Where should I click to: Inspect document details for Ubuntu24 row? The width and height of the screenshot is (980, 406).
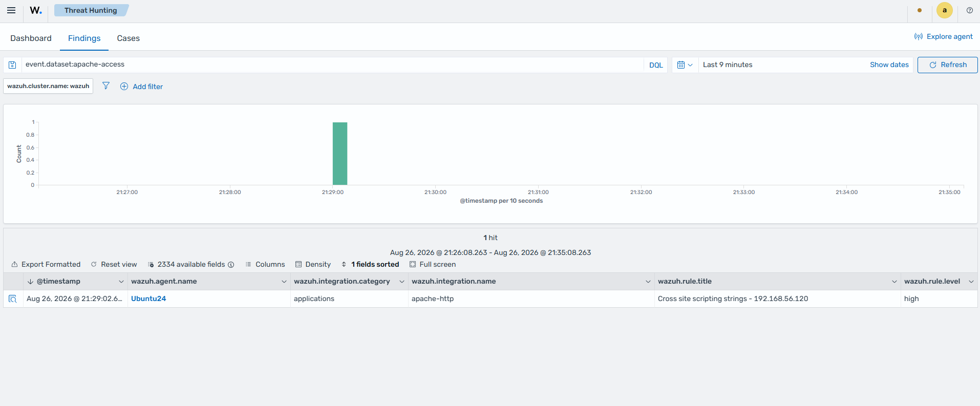coord(13,299)
